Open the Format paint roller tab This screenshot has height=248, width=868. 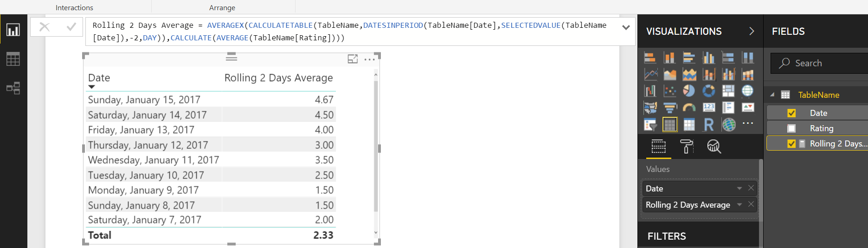point(687,146)
